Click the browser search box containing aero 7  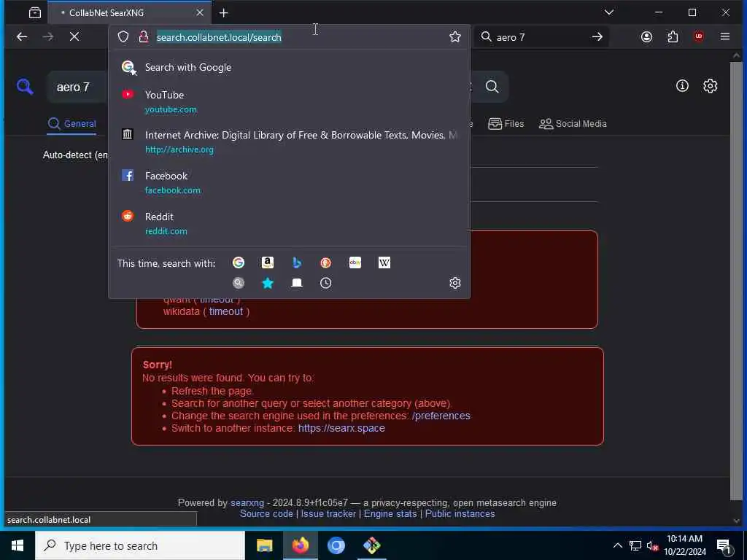click(541, 36)
